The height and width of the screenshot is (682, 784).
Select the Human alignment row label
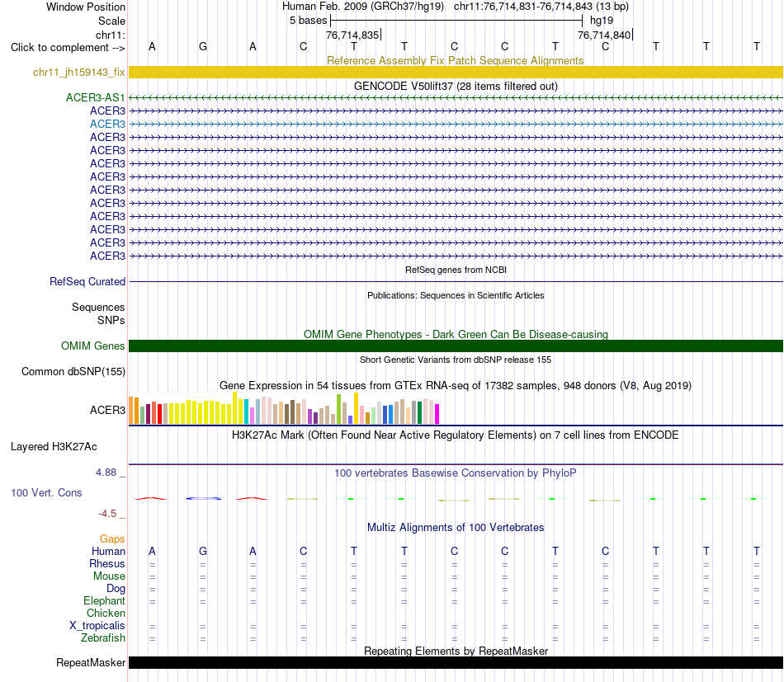pos(108,551)
